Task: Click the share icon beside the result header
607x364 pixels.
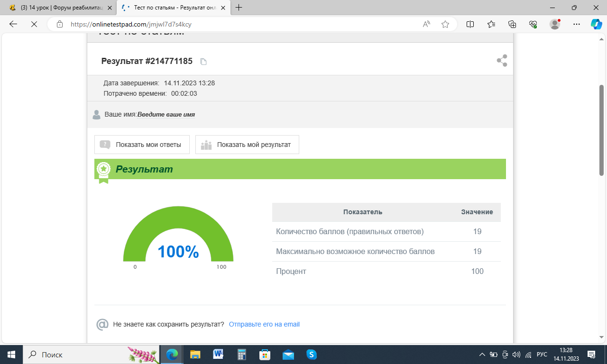Action: [x=502, y=61]
